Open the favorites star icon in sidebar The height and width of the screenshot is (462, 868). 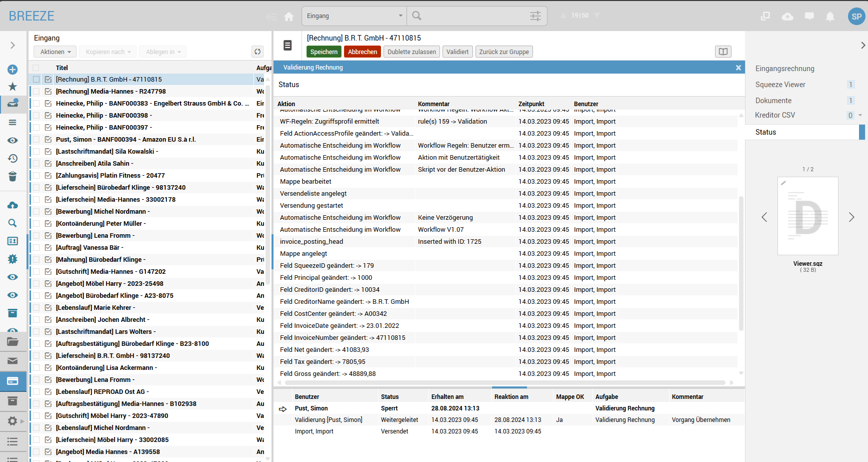click(x=12, y=87)
